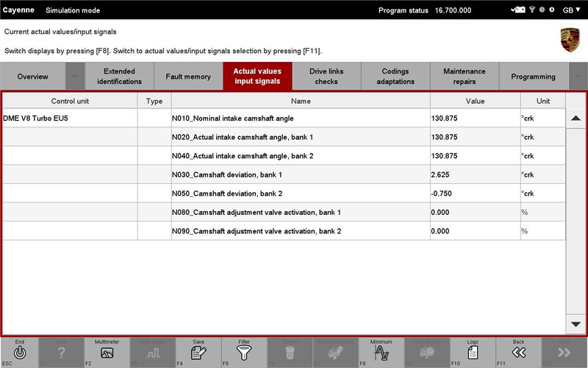Screen dimensions: 588x368
Task: Click the Value column header
Action: click(475, 101)
